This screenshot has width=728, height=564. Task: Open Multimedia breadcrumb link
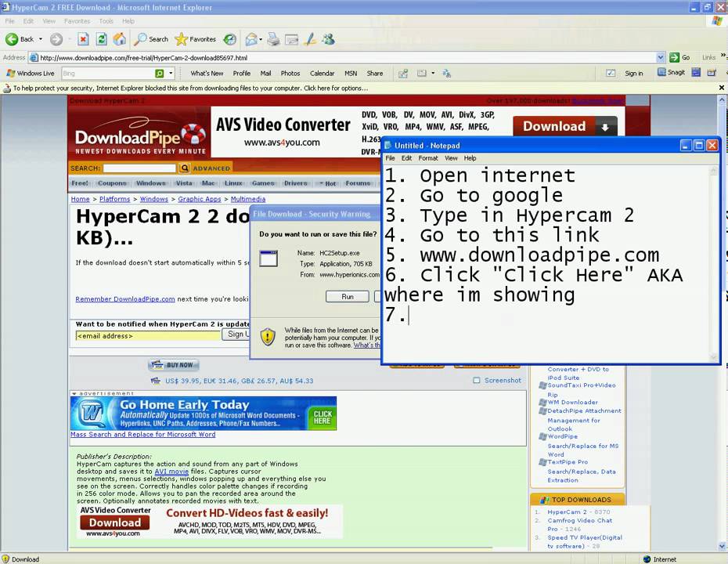(x=248, y=199)
